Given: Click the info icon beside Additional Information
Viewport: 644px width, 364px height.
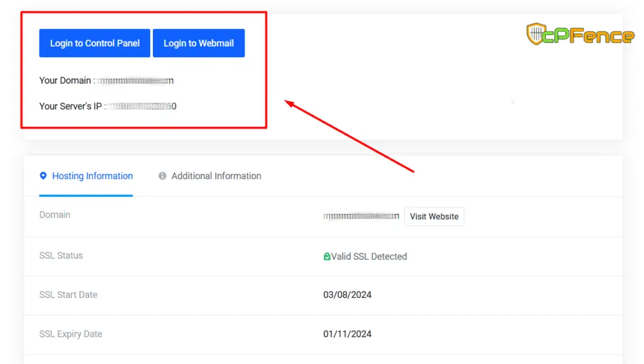Looking at the screenshot, I should click(162, 176).
